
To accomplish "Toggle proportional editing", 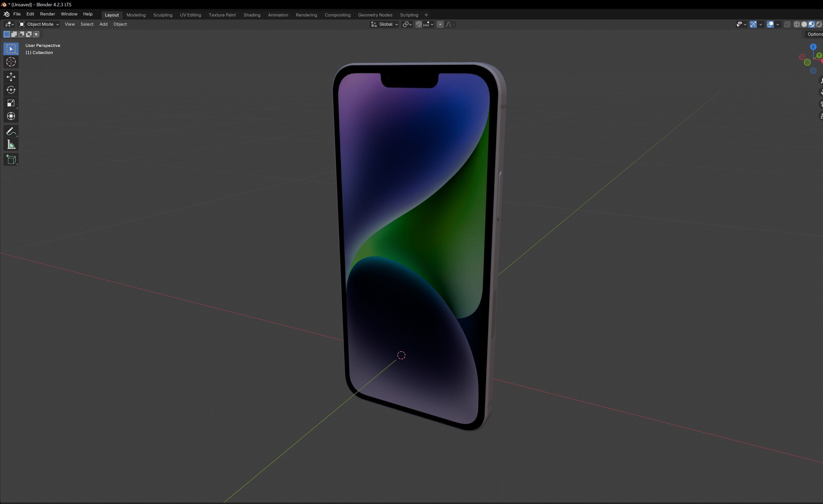I will pyautogui.click(x=440, y=24).
